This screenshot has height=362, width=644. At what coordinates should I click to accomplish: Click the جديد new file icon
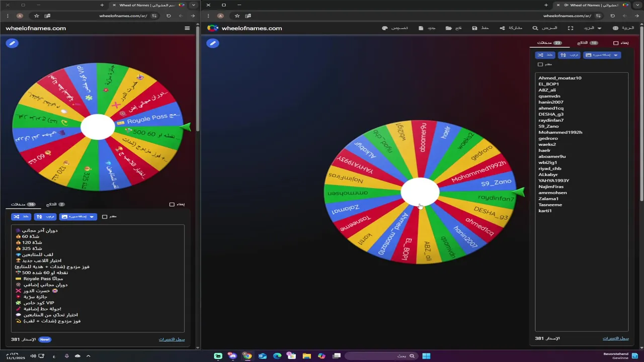421,28
